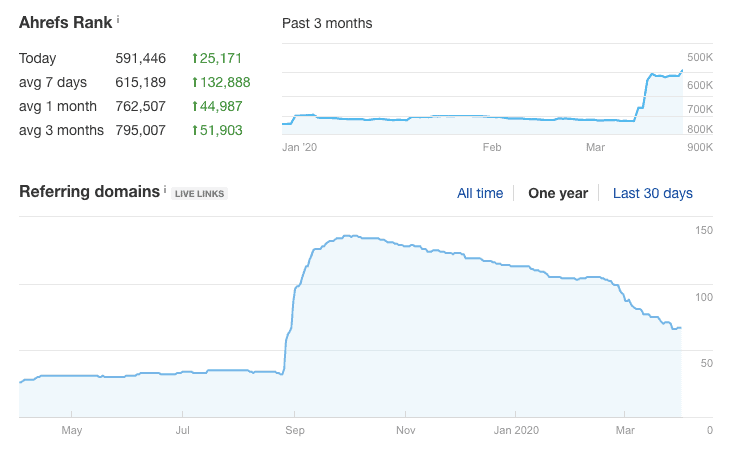The width and height of the screenshot is (733, 449).
Task: Open the Ahrefs Rank info tooltip icon
Action: pyautogui.click(x=118, y=19)
